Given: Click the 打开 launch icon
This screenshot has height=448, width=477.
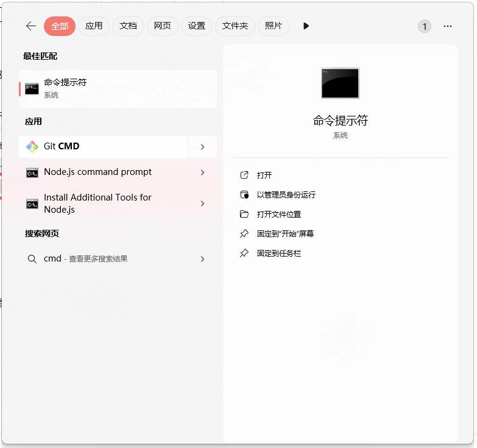Looking at the screenshot, I should point(244,175).
